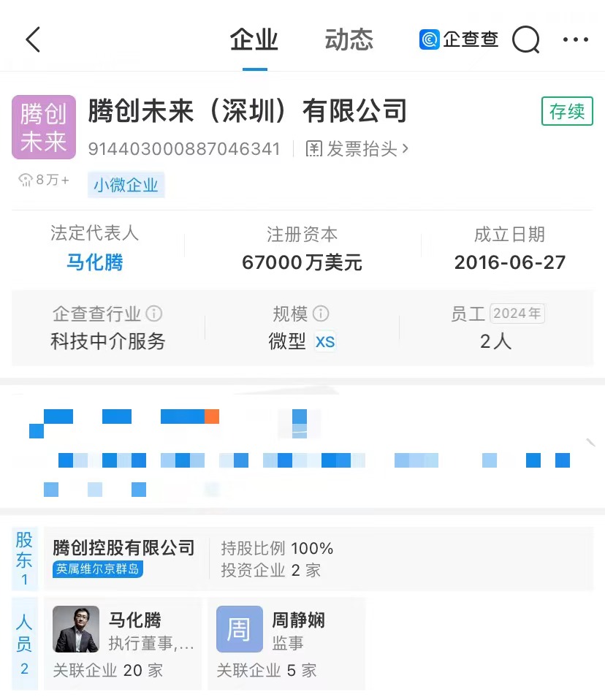Tap founding date 2016-06-27
The width and height of the screenshot is (605, 700).
pos(510,262)
